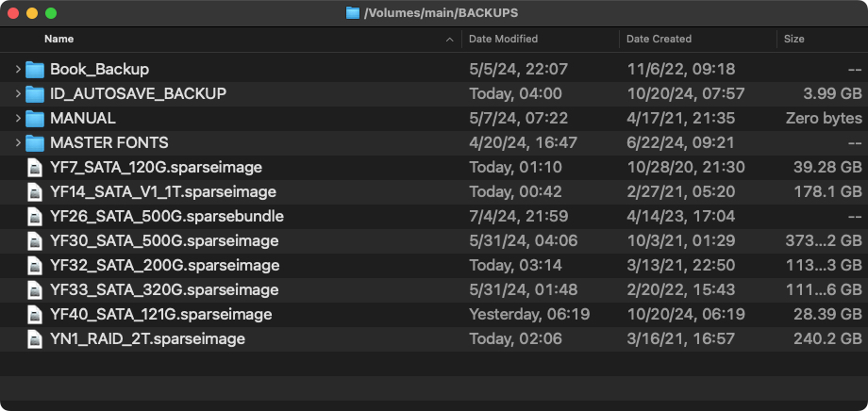Sort files by Date Created column

click(659, 39)
